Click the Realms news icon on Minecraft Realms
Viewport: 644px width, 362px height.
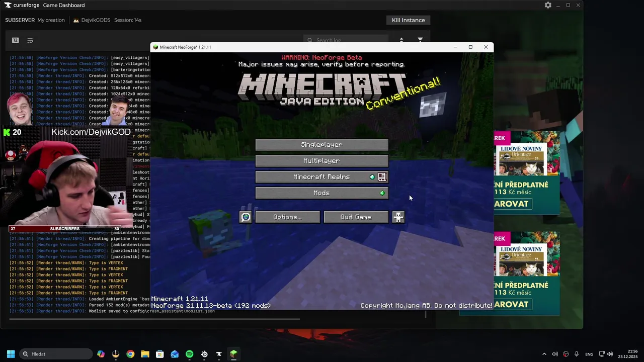click(382, 177)
